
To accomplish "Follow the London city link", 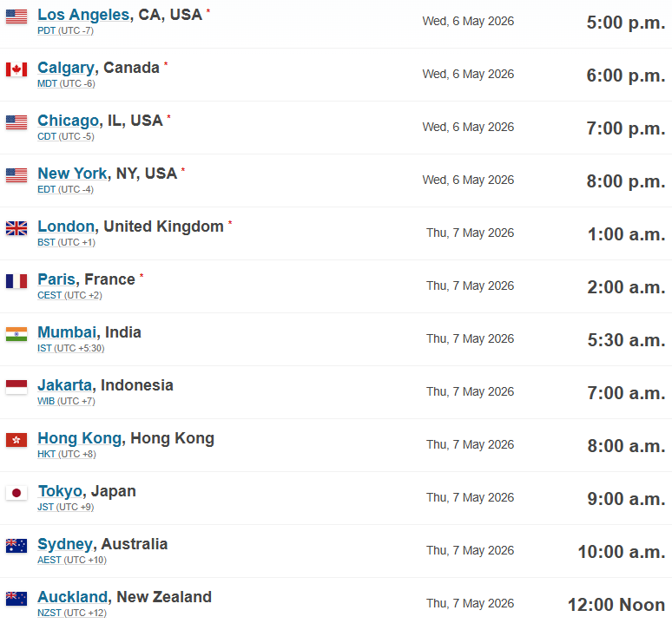I will point(66,226).
